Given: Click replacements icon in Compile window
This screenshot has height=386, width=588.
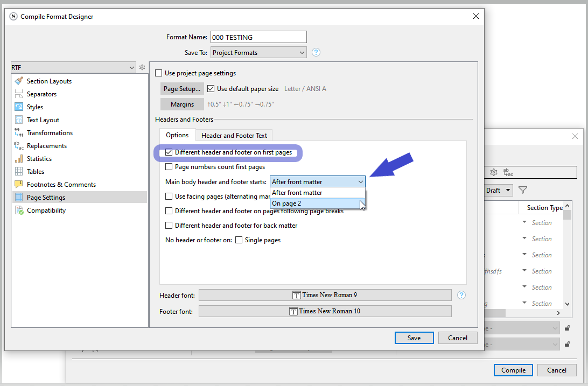Looking at the screenshot, I should pyautogui.click(x=508, y=172).
